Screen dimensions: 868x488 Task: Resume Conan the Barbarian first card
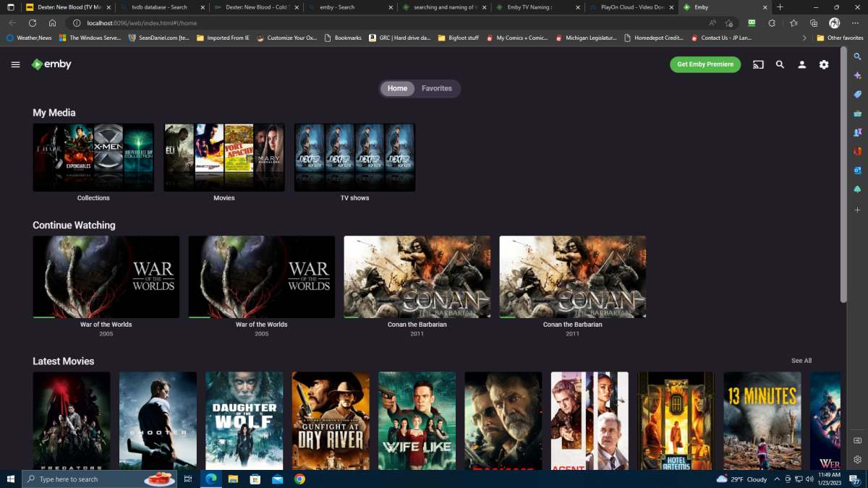pos(417,277)
